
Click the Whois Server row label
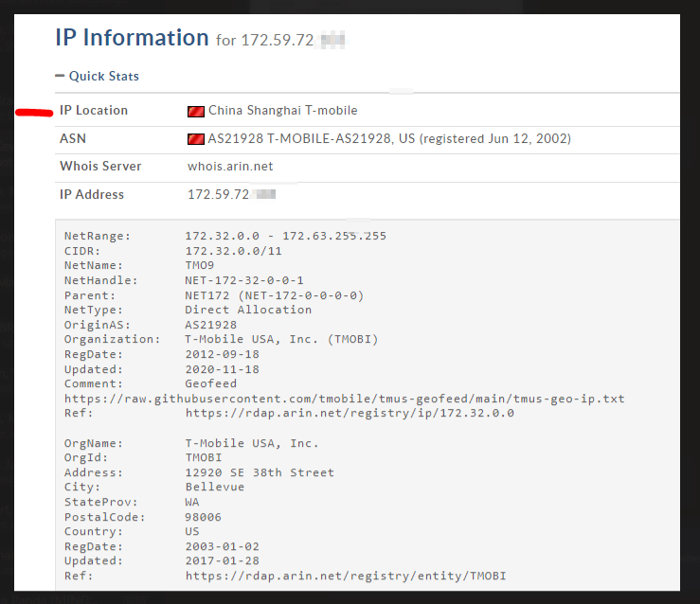click(100, 166)
